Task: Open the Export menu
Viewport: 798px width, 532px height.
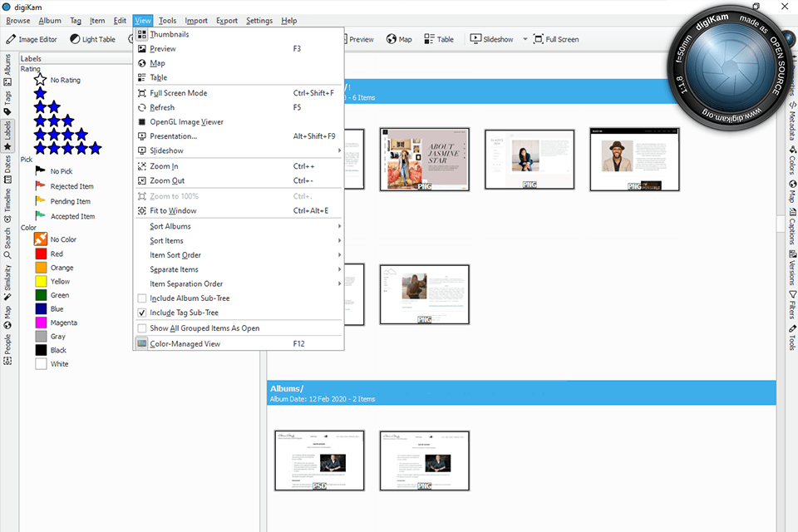Action: tap(226, 21)
